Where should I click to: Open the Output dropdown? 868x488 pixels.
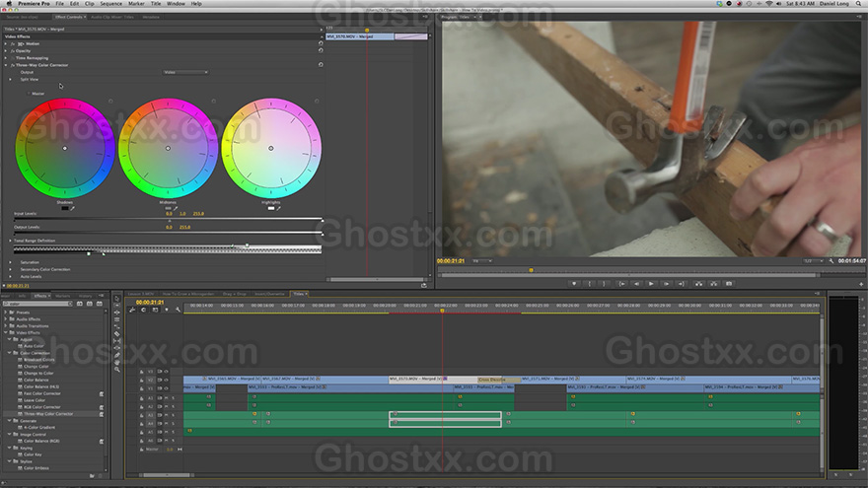(x=185, y=73)
